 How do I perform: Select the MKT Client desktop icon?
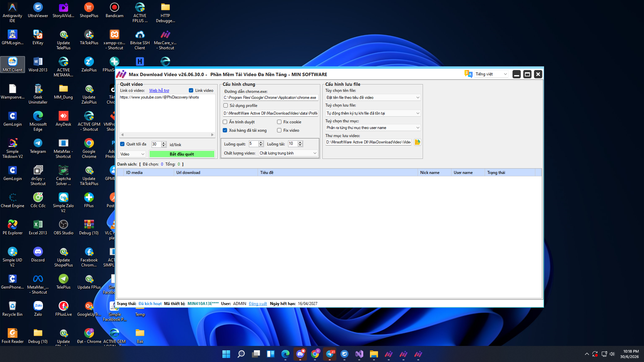coord(12,65)
